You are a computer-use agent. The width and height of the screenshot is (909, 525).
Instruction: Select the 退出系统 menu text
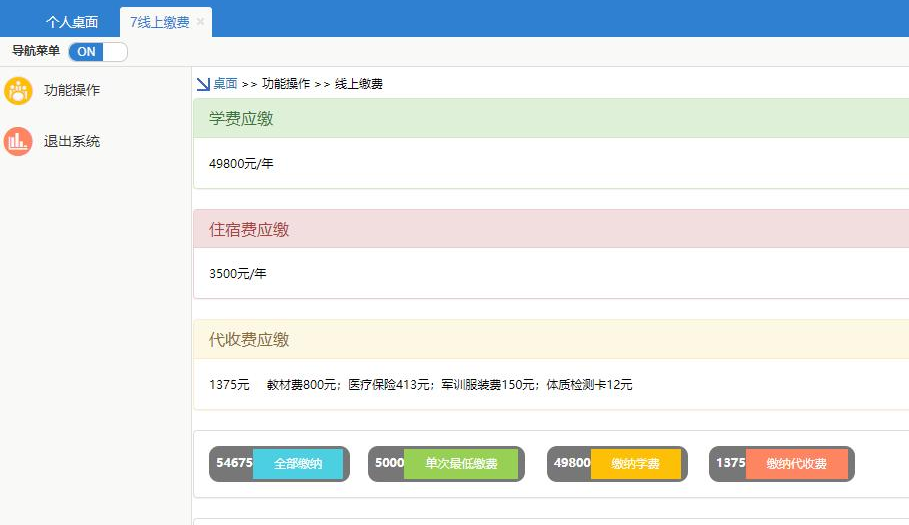pos(72,142)
